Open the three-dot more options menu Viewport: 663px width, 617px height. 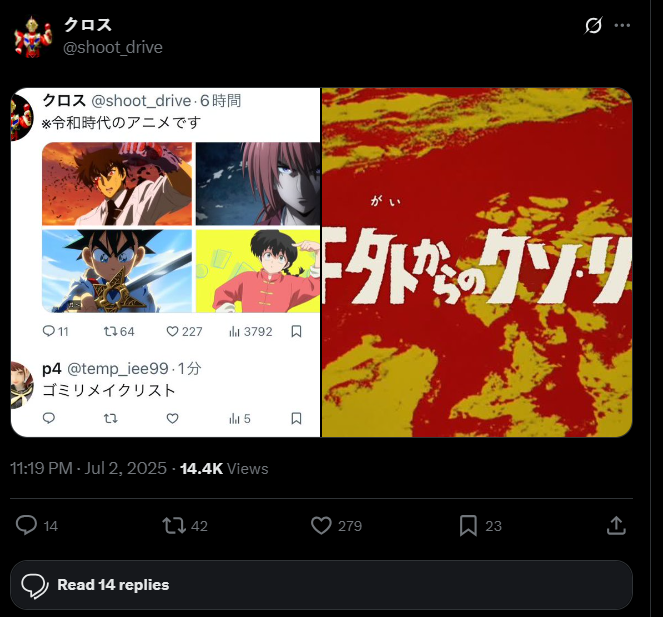point(622,25)
